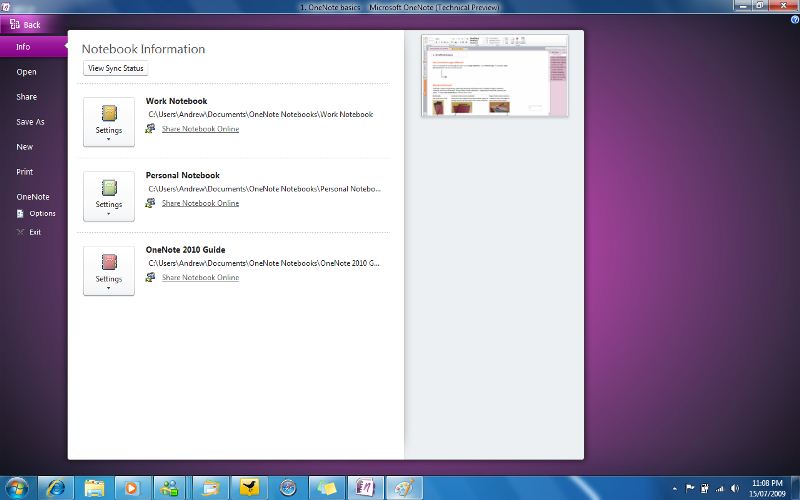Click the volume speaker icon
This screenshot has width=800, height=500.
click(735, 488)
